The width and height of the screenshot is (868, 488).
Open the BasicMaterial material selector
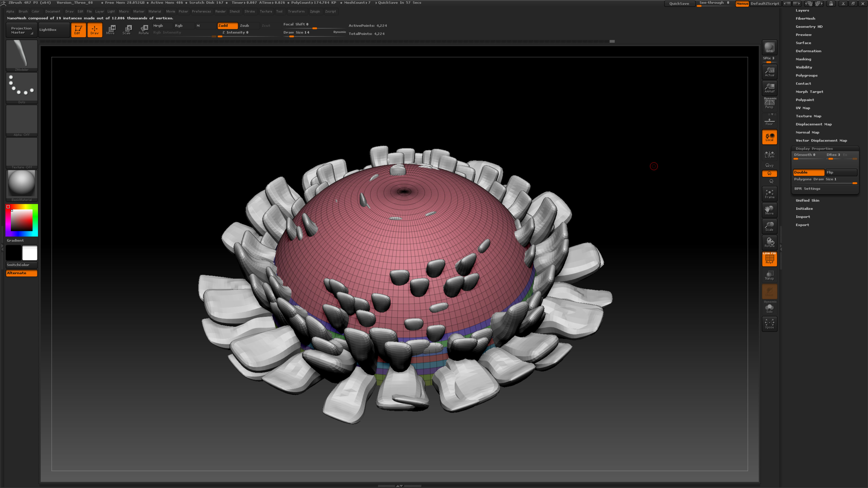coord(21,185)
